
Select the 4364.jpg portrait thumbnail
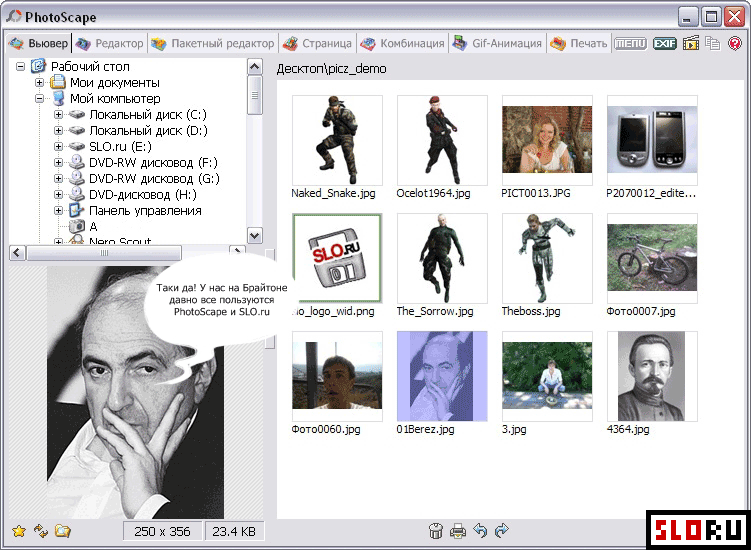(x=652, y=376)
